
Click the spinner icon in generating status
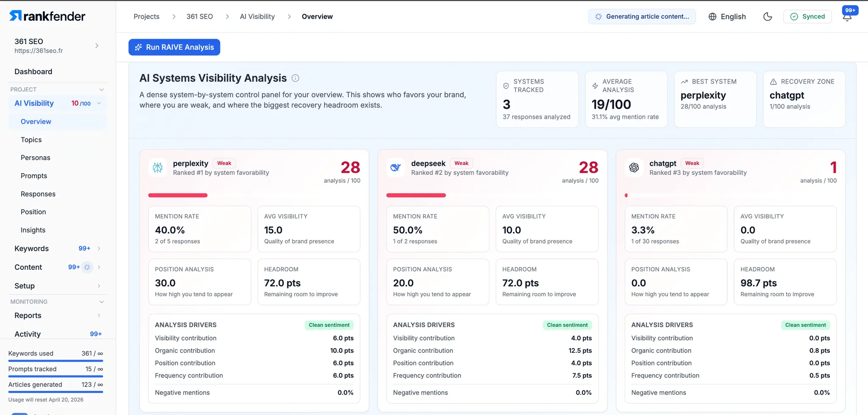pyautogui.click(x=598, y=17)
